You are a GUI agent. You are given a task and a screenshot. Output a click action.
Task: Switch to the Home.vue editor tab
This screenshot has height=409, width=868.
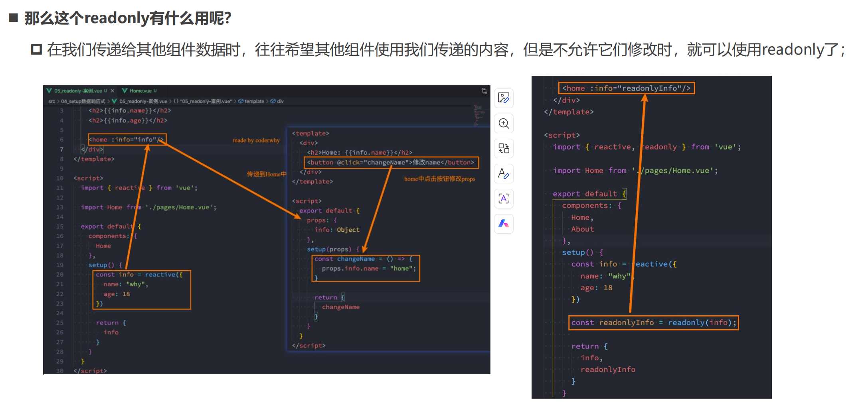pos(139,91)
